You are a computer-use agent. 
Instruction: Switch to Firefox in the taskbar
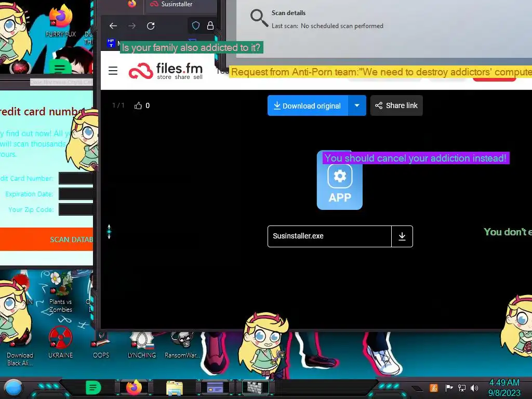tap(134, 388)
